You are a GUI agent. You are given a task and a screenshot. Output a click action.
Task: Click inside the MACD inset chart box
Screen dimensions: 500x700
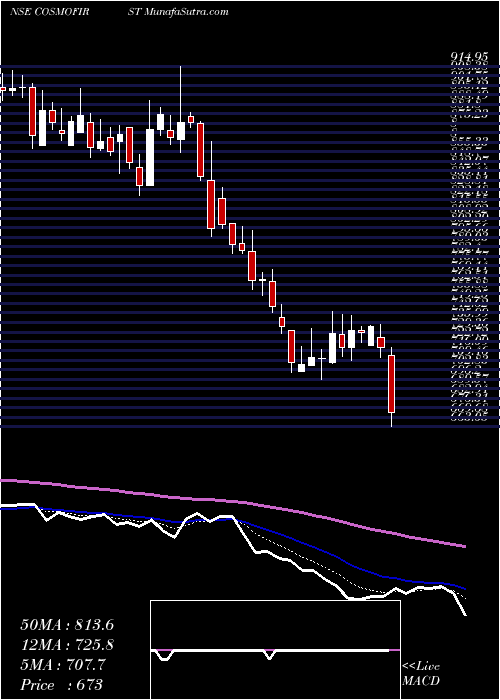[275, 650]
